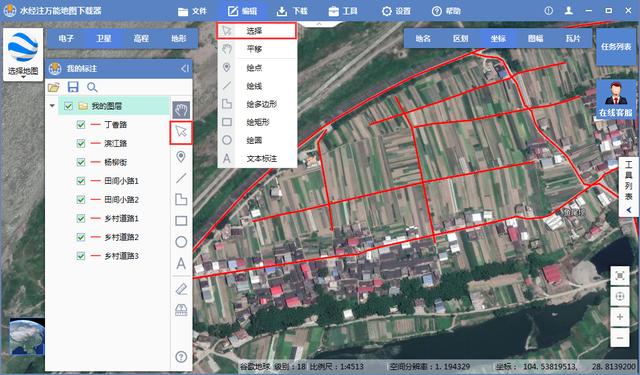
Task: Open the question-mark help icon in the annotation panel
Action: (181, 357)
